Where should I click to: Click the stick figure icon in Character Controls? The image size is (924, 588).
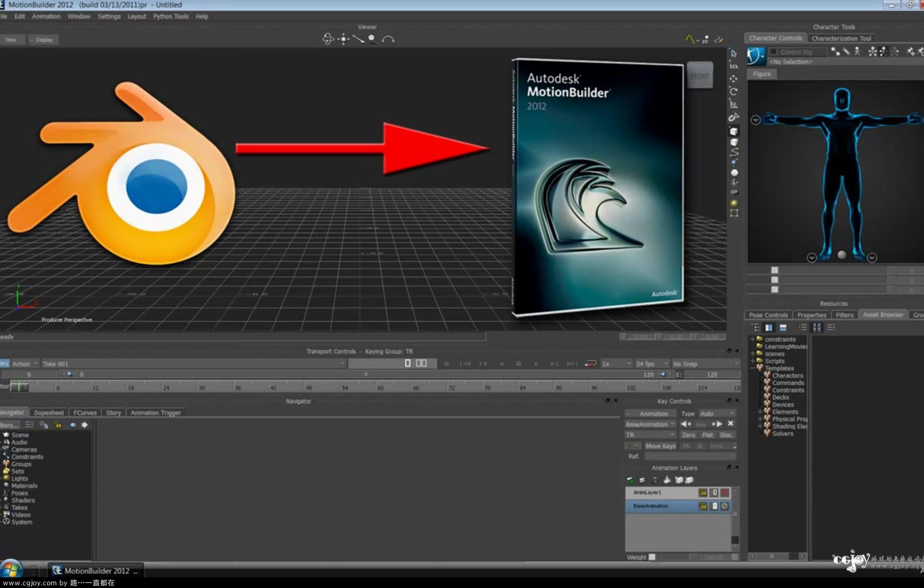pyautogui.click(x=857, y=51)
